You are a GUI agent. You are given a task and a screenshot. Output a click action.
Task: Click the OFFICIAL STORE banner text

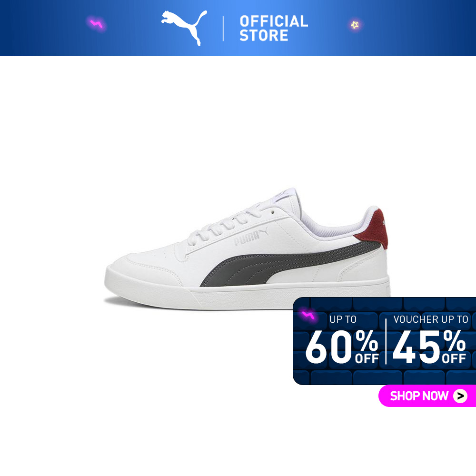(274, 28)
